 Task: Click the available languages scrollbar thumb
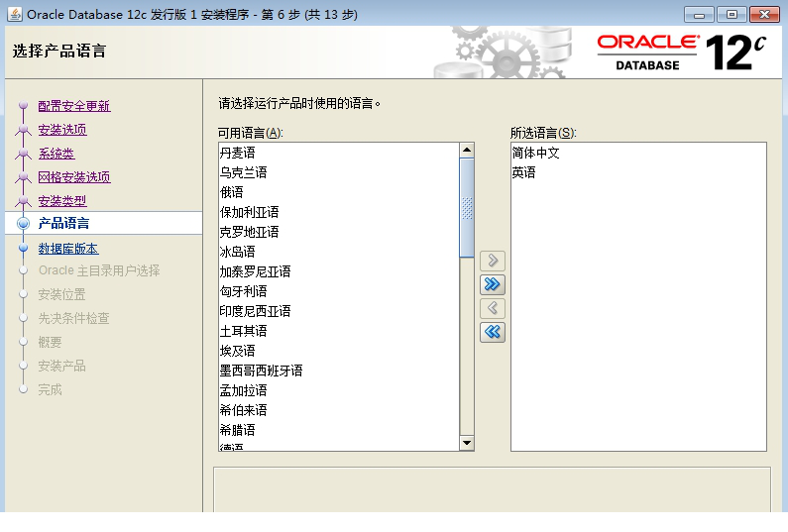coord(467,208)
